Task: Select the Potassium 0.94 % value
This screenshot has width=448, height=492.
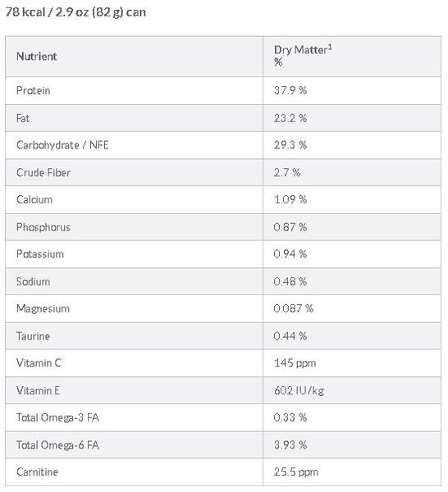Action: (290, 254)
